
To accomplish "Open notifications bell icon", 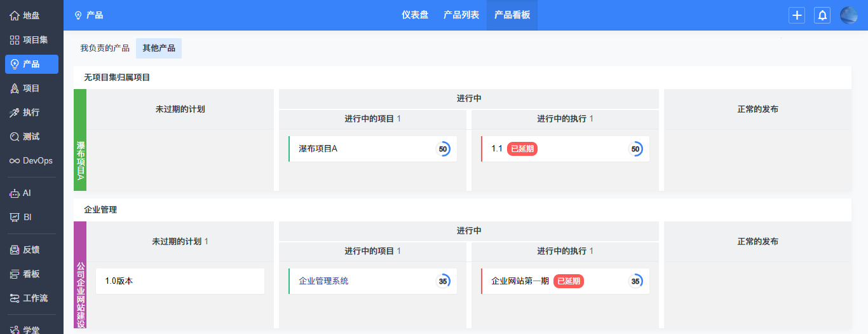I will (x=822, y=15).
